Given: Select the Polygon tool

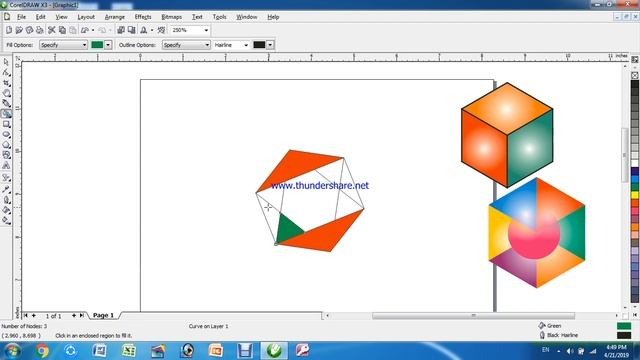Looking at the screenshot, I should (x=6, y=145).
